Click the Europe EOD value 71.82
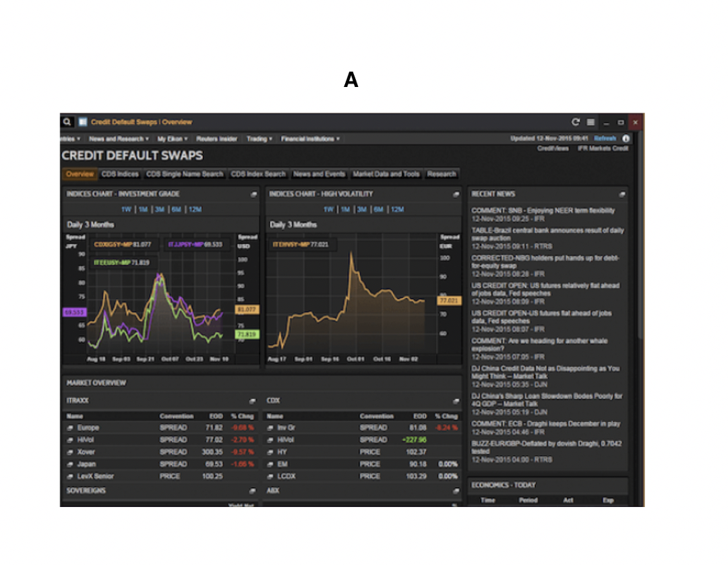Screen dimensions: 728x565 214,427
